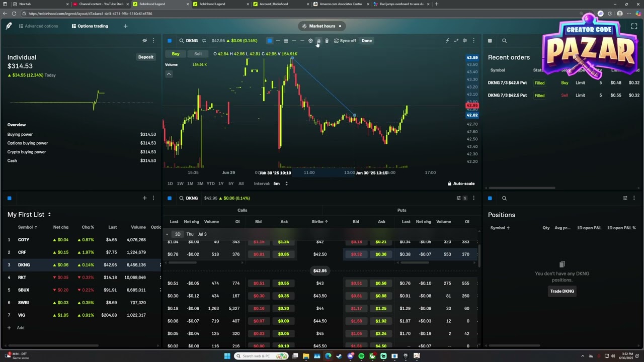Toggle Auto-scale lock on chart

tap(461, 184)
